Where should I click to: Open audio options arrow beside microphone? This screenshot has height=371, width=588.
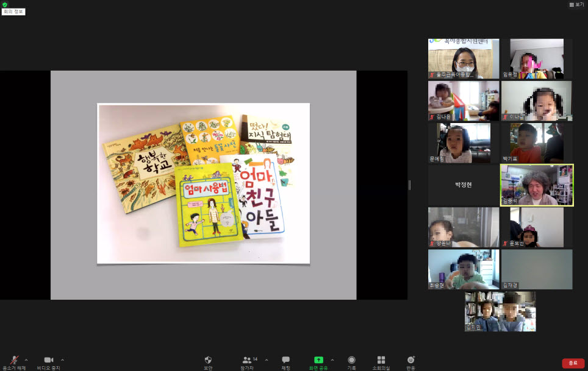tap(26, 360)
